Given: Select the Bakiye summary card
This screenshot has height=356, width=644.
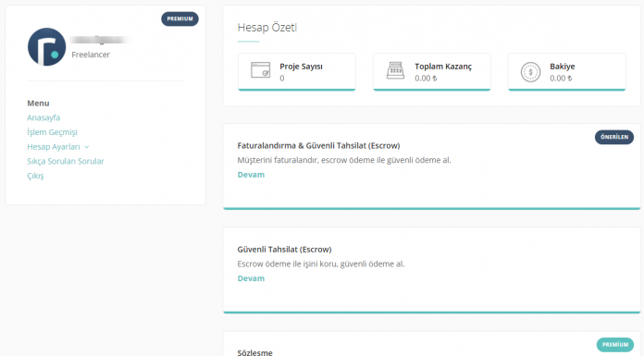Looking at the screenshot, I should tap(567, 72).
